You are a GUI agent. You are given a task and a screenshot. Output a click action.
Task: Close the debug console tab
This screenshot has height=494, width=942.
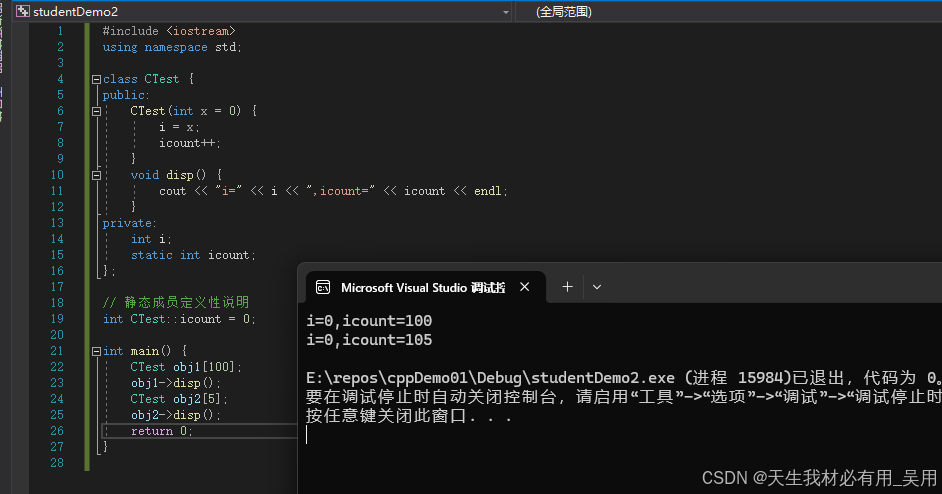(x=524, y=287)
